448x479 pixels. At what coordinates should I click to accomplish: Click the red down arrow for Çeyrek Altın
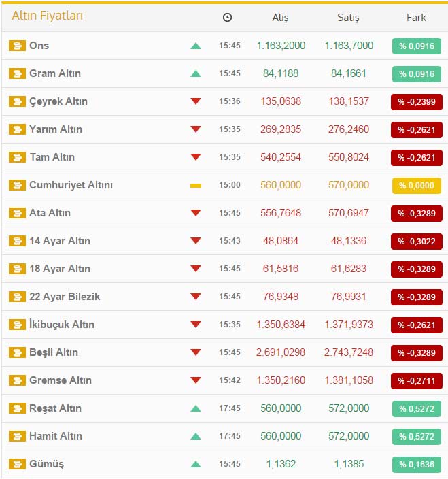tap(196, 101)
